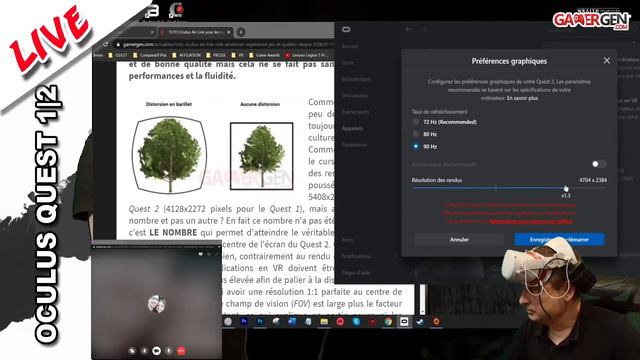The height and width of the screenshot is (360, 640).
Task: Click the Oculus logo in the sidebar
Action: click(346, 29)
